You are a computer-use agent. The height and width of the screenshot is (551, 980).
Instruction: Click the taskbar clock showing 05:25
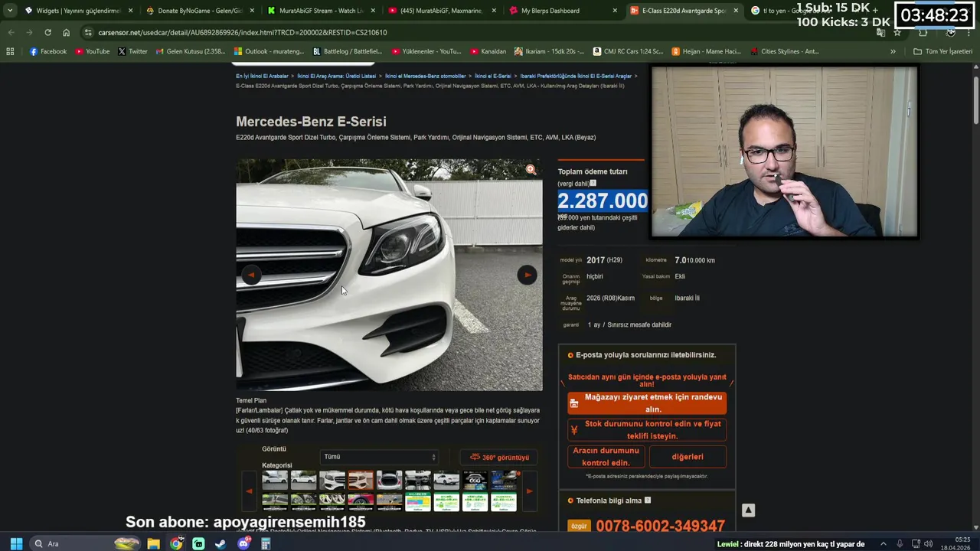[956, 540]
